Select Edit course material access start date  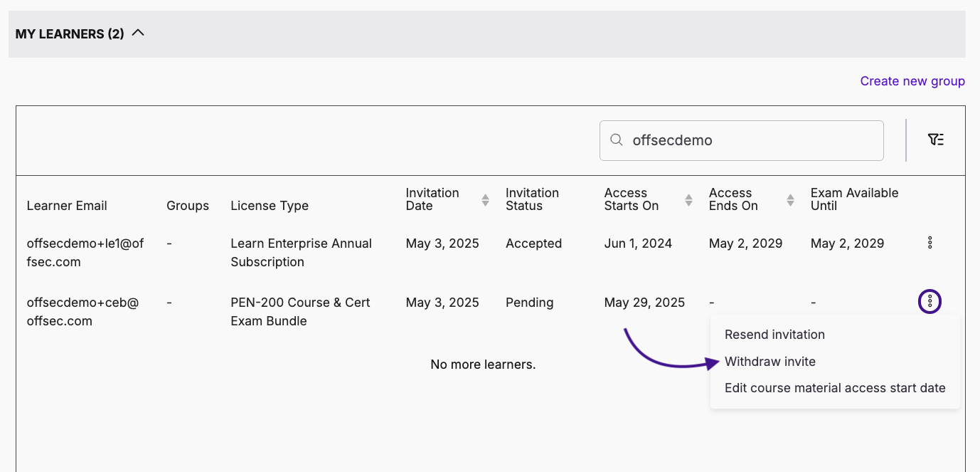(x=835, y=389)
